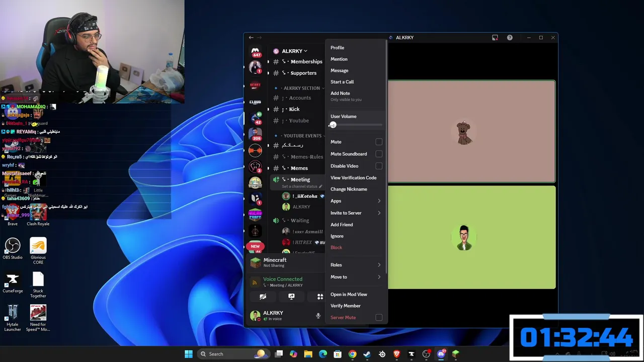Image resolution: width=644 pixels, height=362 pixels.
Task: Click the User Volume slider handle
Action: pyautogui.click(x=333, y=125)
